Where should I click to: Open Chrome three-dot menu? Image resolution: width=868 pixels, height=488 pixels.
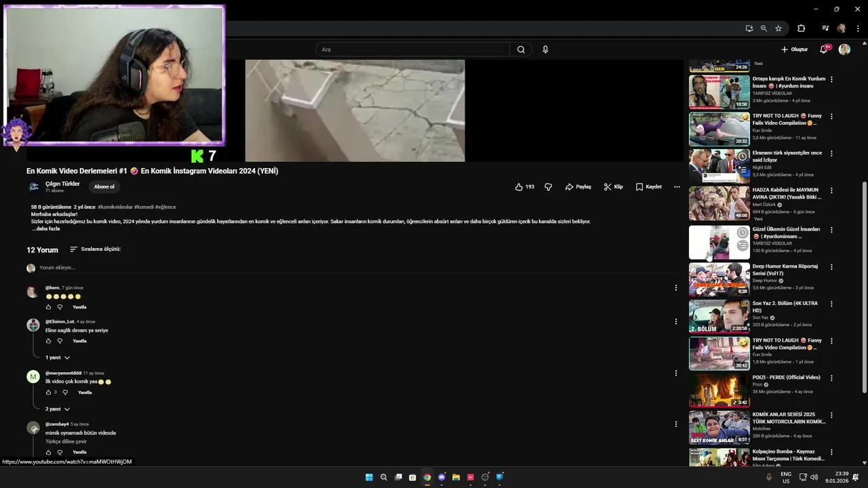(858, 28)
